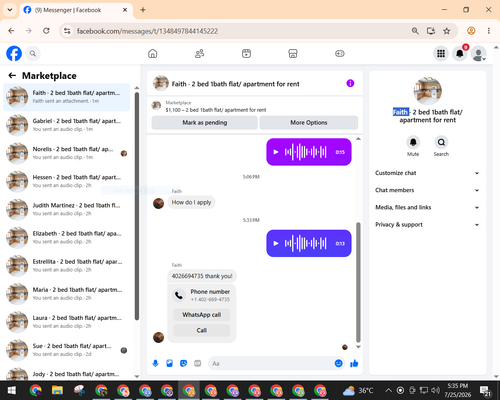Open Judith Martinez conversation
The height and width of the screenshot is (400, 500).
point(67,209)
